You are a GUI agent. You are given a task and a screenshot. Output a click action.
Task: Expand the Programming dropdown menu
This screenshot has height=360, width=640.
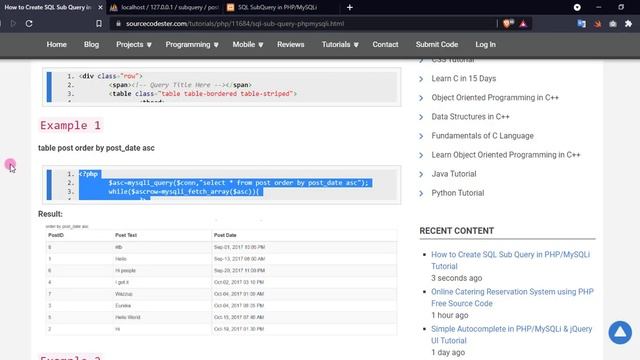(192, 44)
